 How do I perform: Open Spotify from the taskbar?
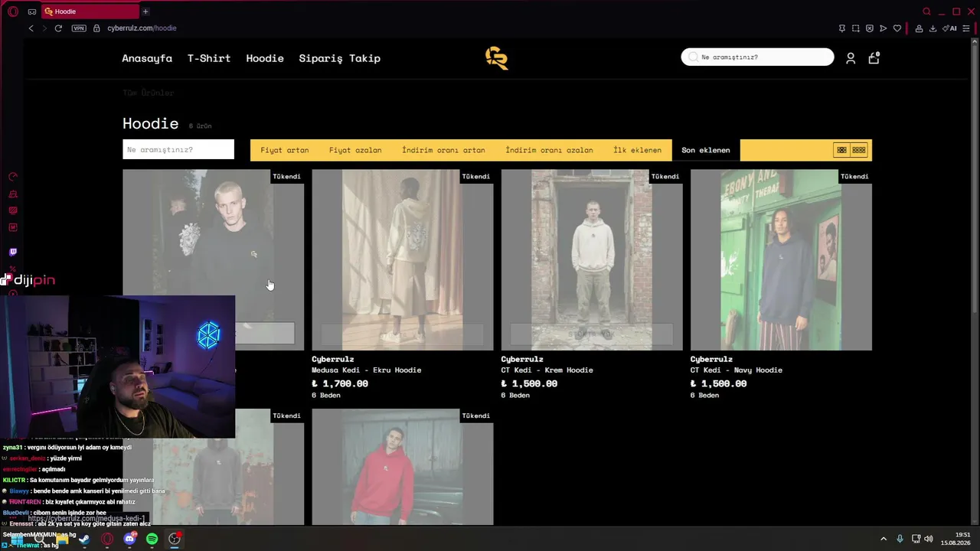pyautogui.click(x=152, y=539)
